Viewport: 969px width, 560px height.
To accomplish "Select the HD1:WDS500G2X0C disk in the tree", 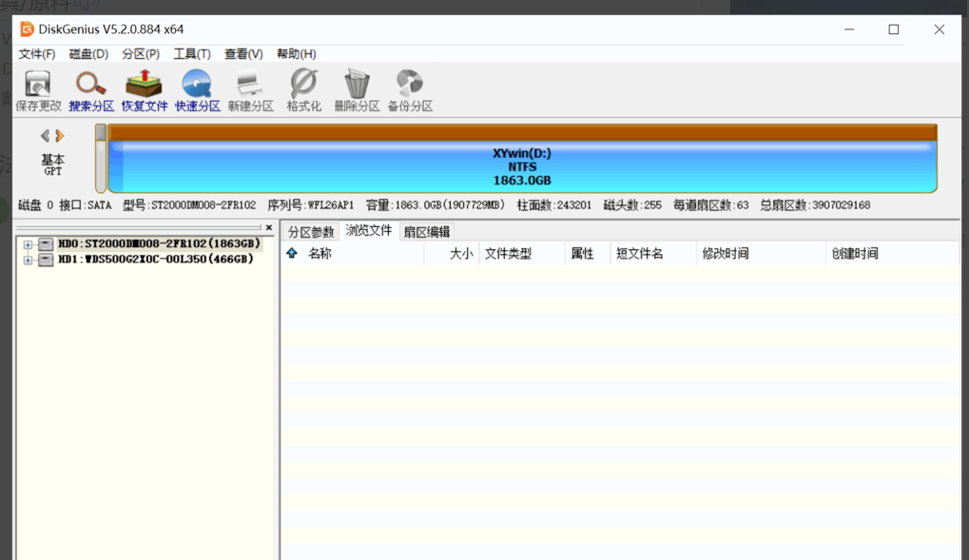I will pyautogui.click(x=155, y=260).
